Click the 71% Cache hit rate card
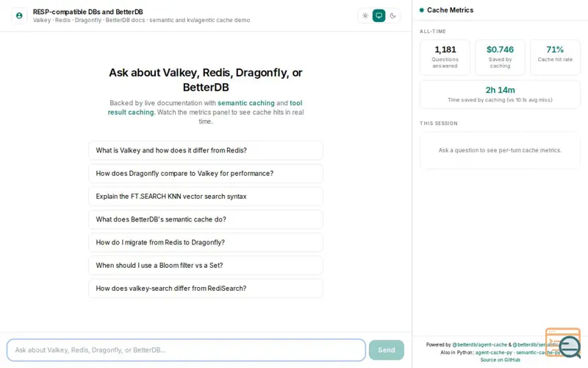The width and height of the screenshot is (588, 368). tap(555, 57)
